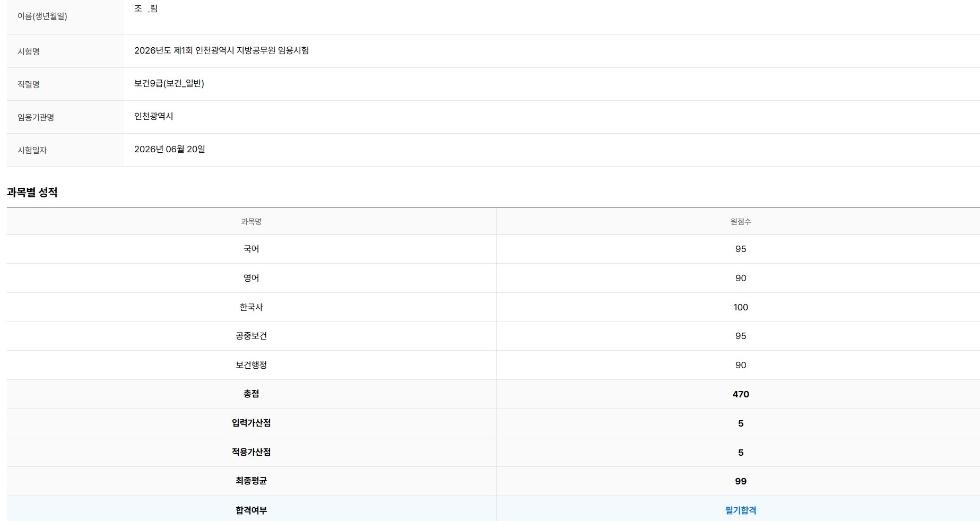Click the 한국사 score of 100
This screenshot has width=980, height=521.
740,307
